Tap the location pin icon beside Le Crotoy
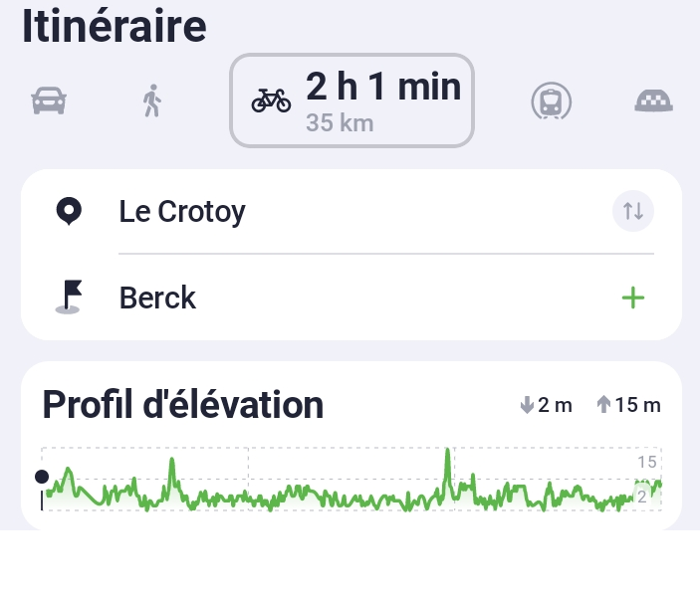The height and width of the screenshot is (600, 700). point(68,211)
